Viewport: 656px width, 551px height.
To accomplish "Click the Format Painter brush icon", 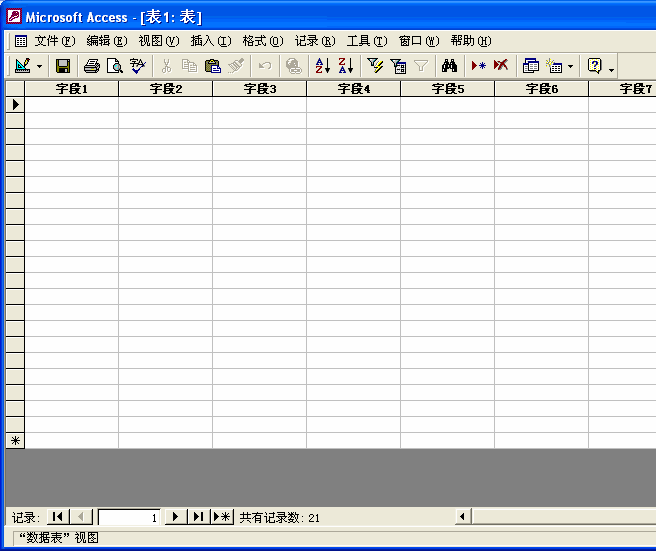I will tap(236, 66).
